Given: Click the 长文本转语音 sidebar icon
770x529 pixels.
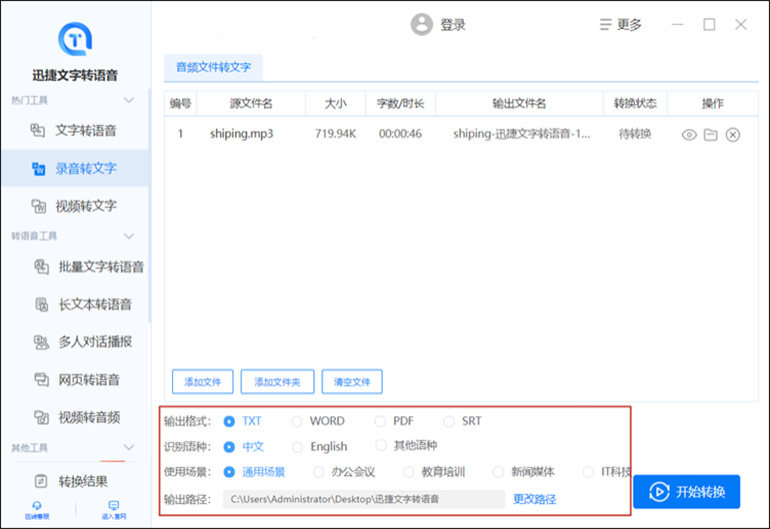Looking at the screenshot, I should click(x=41, y=305).
